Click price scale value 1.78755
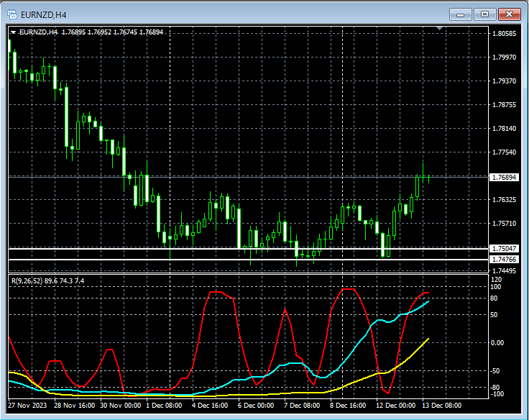The height and width of the screenshot is (420, 529). click(504, 105)
